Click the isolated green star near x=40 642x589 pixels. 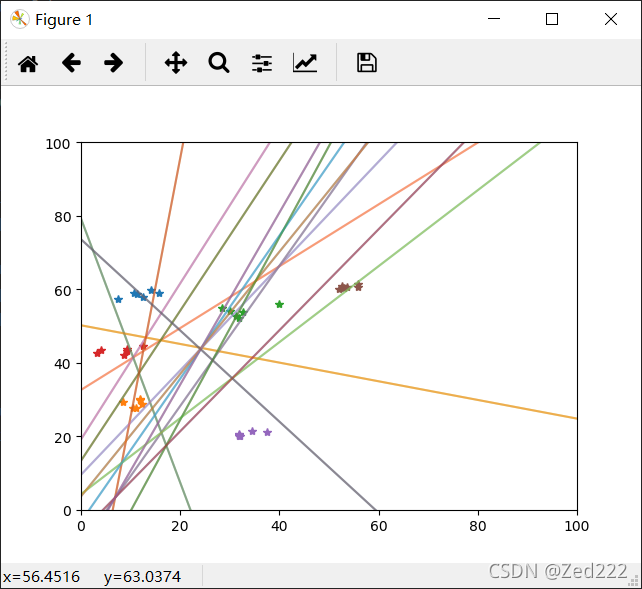point(279,304)
